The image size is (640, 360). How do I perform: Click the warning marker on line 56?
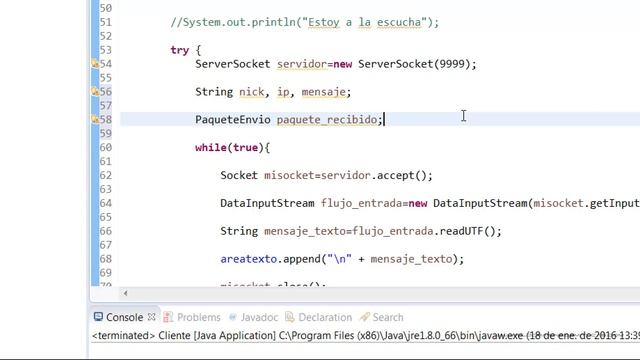coord(95,91)
